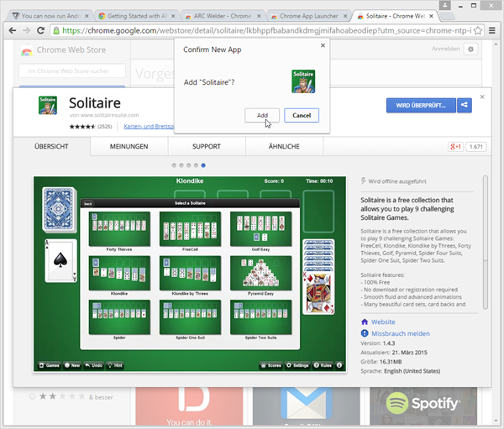
Task: Reload the page with the refresh icon
Action: coord(40,30)
